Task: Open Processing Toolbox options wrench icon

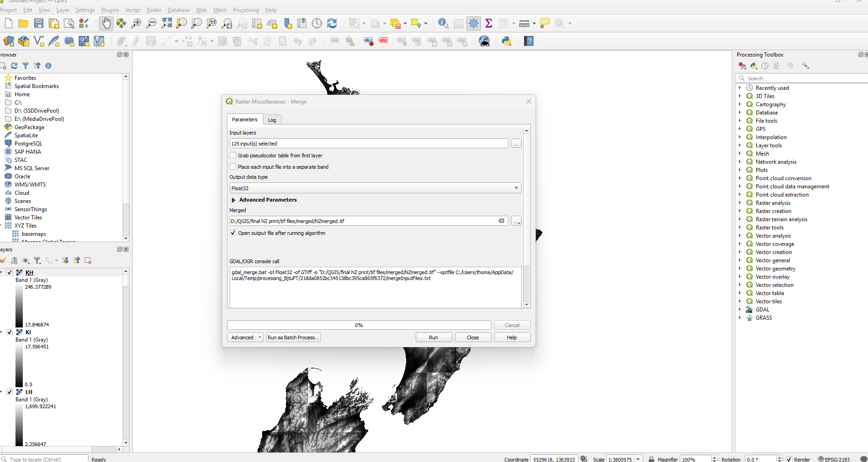Action: pyautogui.click(x=806, y=66)
